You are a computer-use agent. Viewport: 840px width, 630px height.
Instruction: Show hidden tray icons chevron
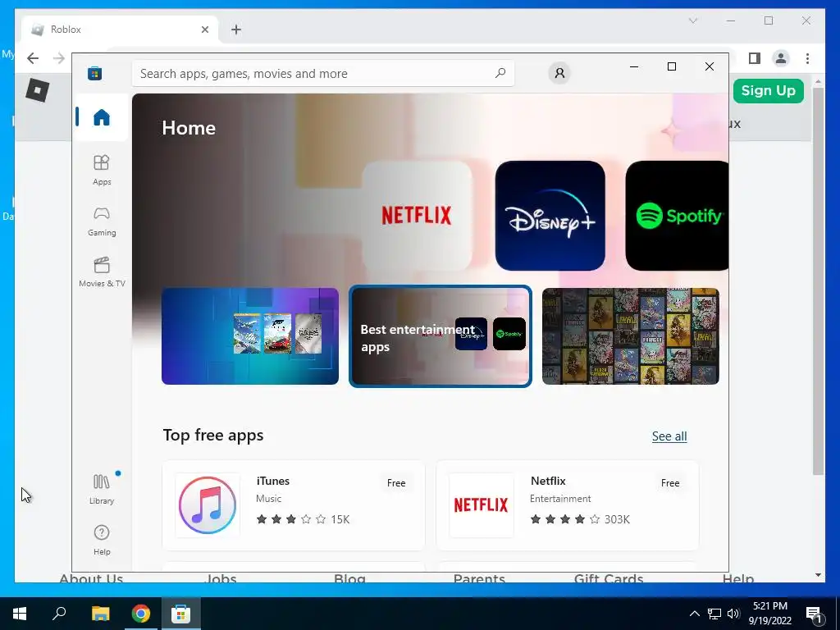694,614
